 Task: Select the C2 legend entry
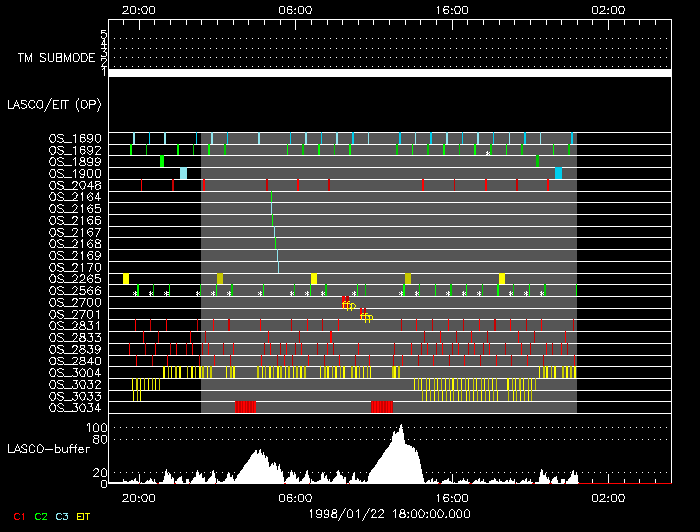pyautogui.click(x=41, y=516)
